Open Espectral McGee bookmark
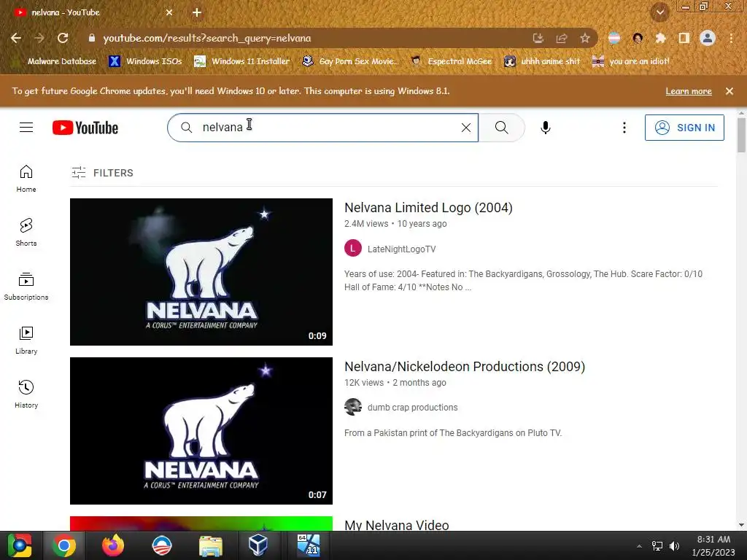Image resolution: width=747 pixels, height=560 pixels. [451, 61]
